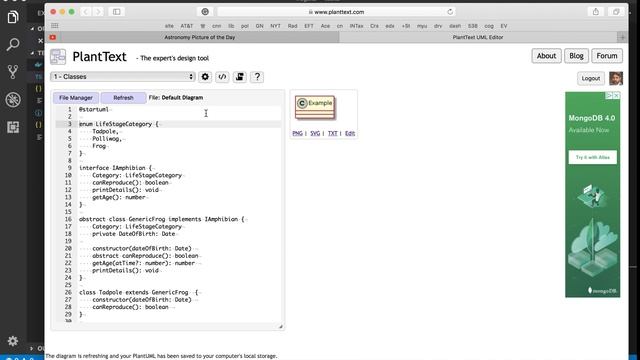Select the PlantText UML Editor tab

coord(478,37)
